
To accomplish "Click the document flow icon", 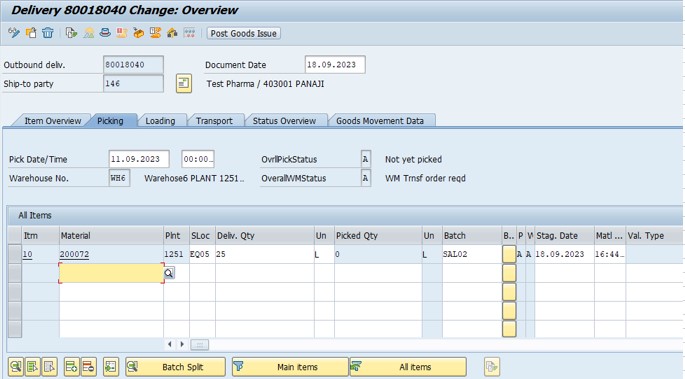I will pyautogui.click(x=71, y=33).
